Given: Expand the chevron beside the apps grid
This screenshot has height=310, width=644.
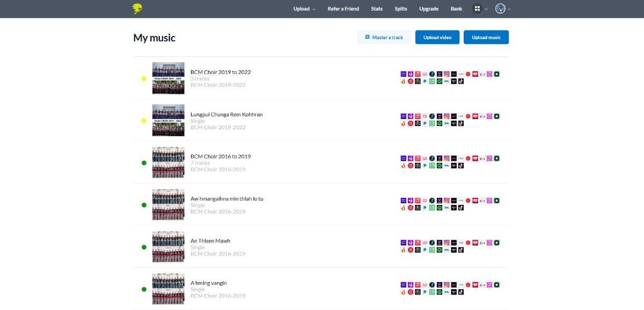Looking at the screenshot, I should [486, 9].
